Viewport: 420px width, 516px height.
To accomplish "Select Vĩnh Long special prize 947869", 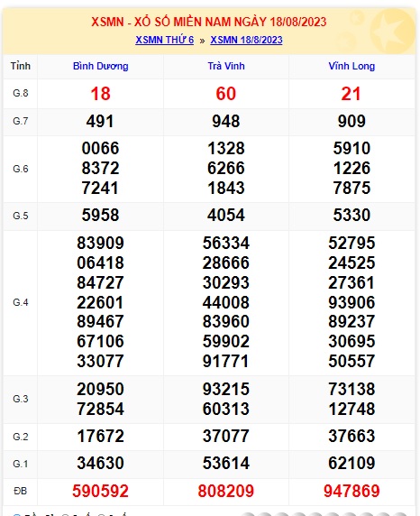I will [x=352, y=492].
